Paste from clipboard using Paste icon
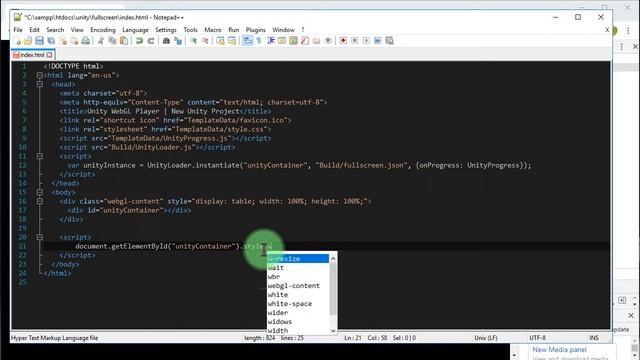The image size is (640, 360). pos(124,40)
